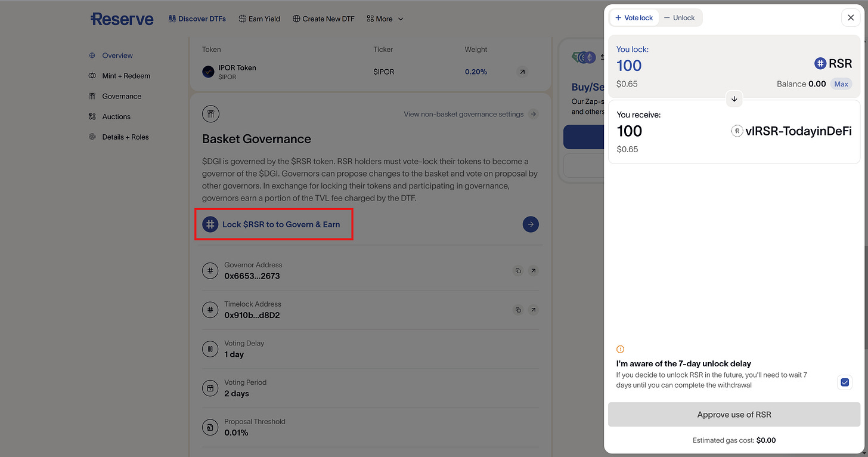The height and width of the screenshot is (457, 868).
Task: Click the 0x6653...2673 governor address text
Action: [252, 276]
